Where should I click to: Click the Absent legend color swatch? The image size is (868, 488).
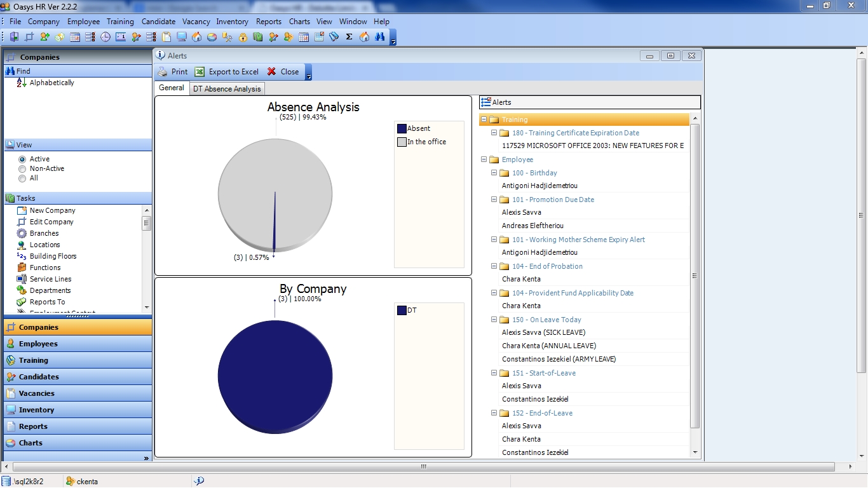(402, 128)
